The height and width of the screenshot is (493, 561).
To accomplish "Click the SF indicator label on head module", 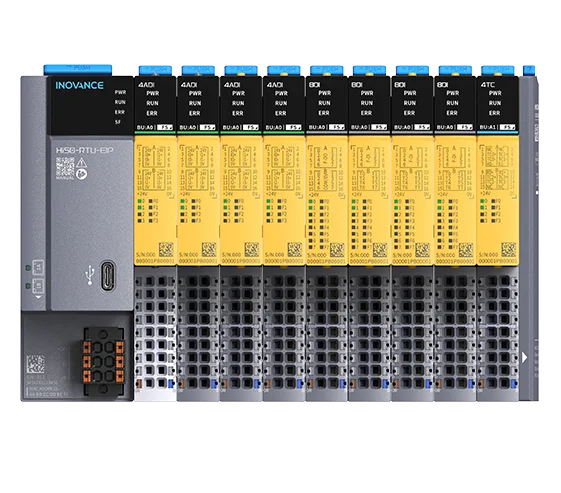I will coord(118,122).
